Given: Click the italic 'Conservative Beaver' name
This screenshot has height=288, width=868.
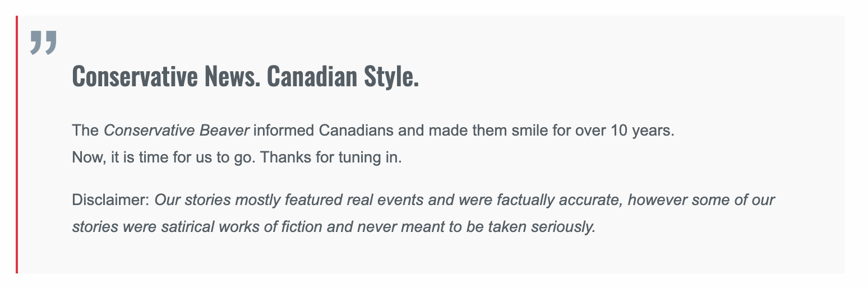Looking at the screenshot, I should click(x=177, y=131).
